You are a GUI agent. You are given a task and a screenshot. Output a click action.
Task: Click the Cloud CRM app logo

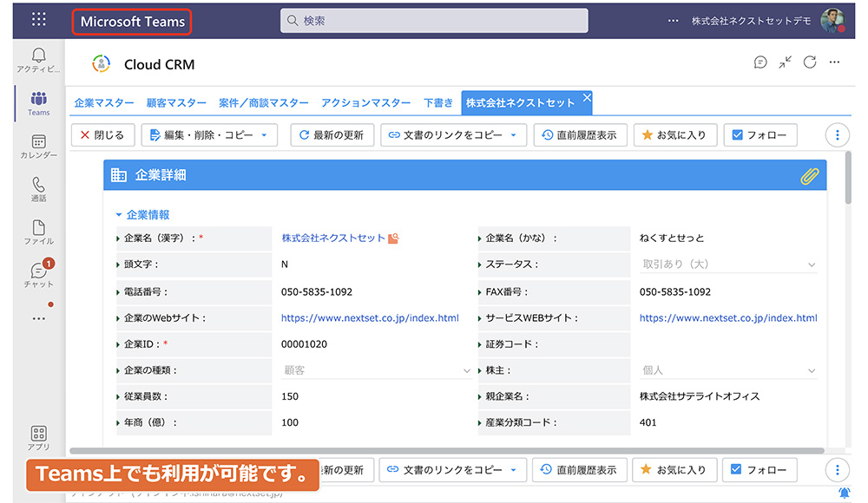101,64
